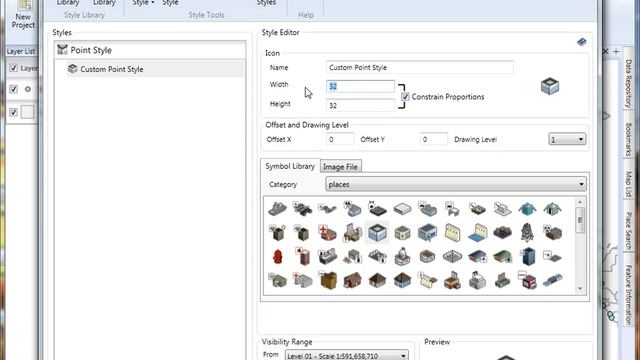Viewport: 640px width, 360px height.
Task: Toggle the layer checkbox beside the square swatch
Action: coord(13,112)
